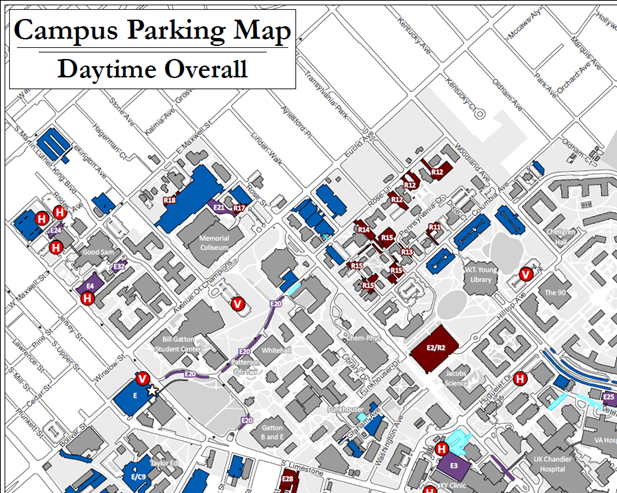Click the purple E4 parking lot

pos(91,284)
